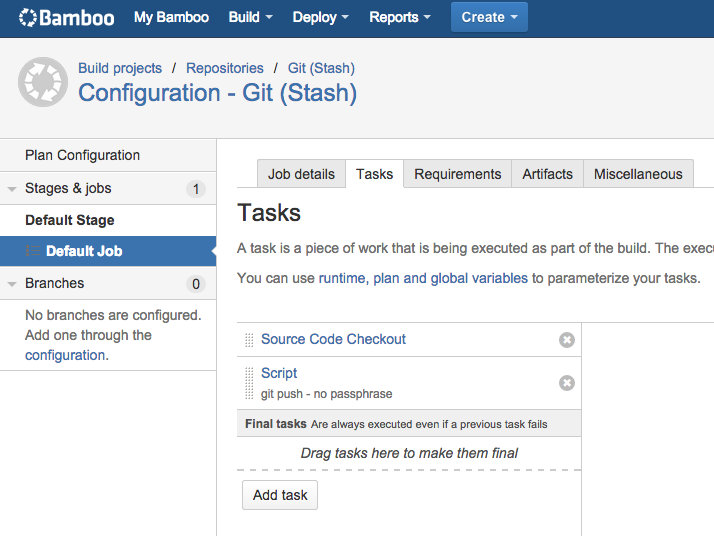
Task: Click the Script task drag handle
Action: pos(249,382)
